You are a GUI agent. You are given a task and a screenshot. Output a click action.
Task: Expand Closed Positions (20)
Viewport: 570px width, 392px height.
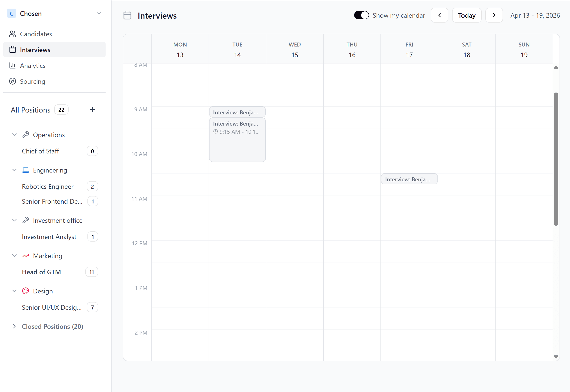click(x=52, y=326)
